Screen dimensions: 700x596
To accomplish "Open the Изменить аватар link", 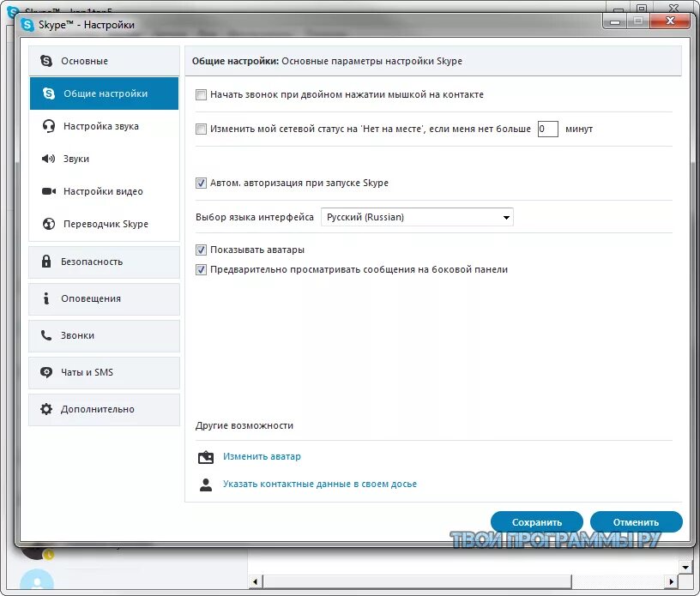I will 261,456.
